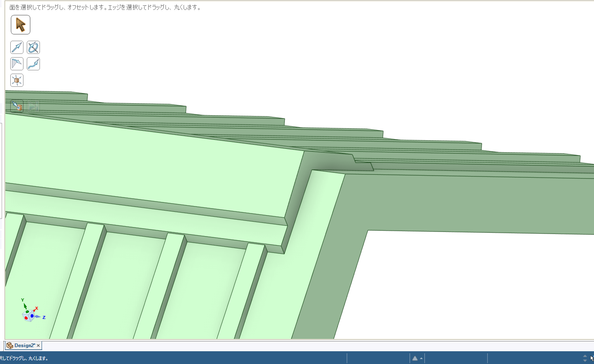Choose the Direction tool guide (straight arrow)

pos(17,47)
